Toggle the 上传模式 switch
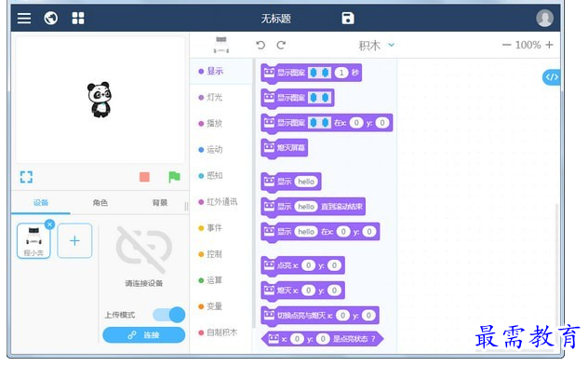This screenshot has width=588, height=366. 169,315
